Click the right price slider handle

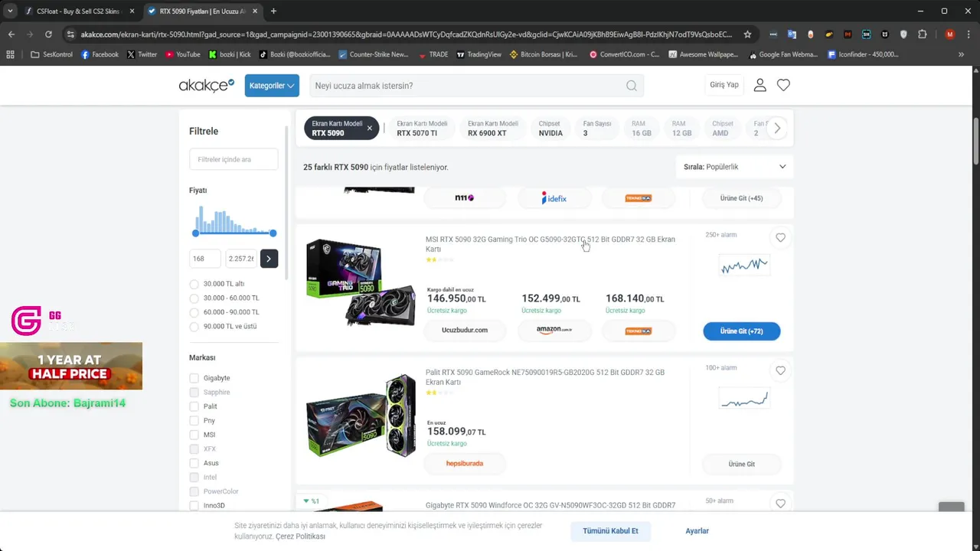[x=273, y=233]
